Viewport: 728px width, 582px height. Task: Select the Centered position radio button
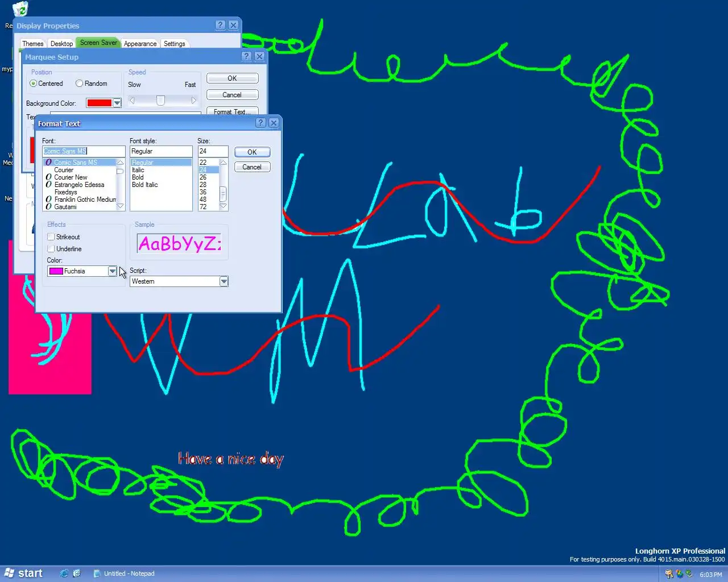pyautogui.click(x=34, y=84)
